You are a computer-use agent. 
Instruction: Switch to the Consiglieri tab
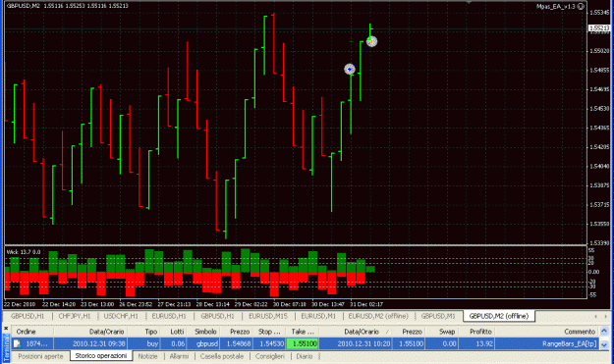[x=270, y=356]
